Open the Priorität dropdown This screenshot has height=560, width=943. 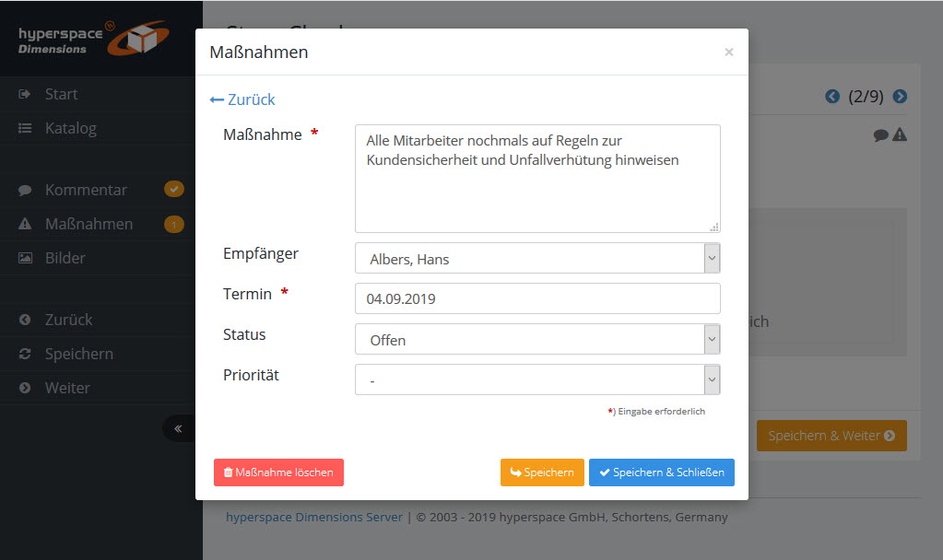[x=536, y=380]
